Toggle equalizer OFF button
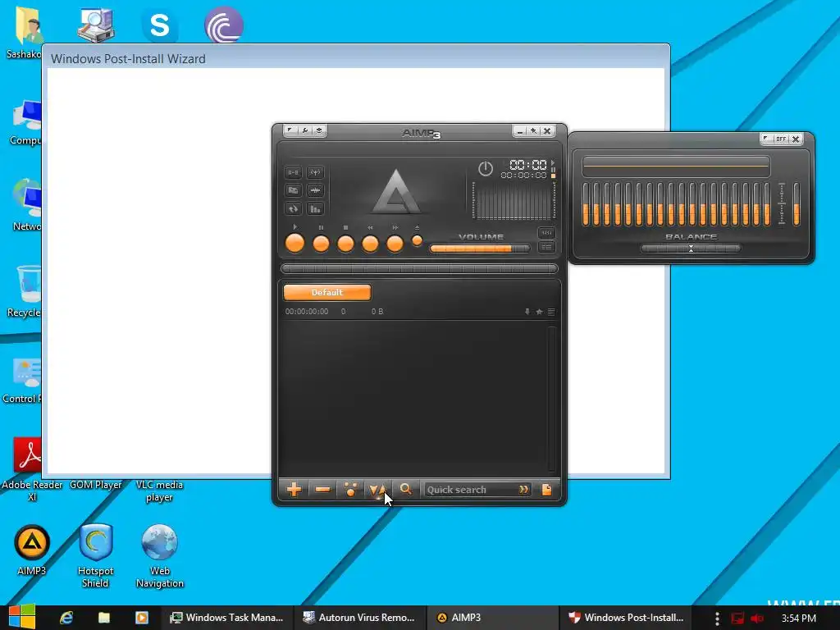Viewport: 840px width, 630px height. pyautogui.click(x=781, y=139)
